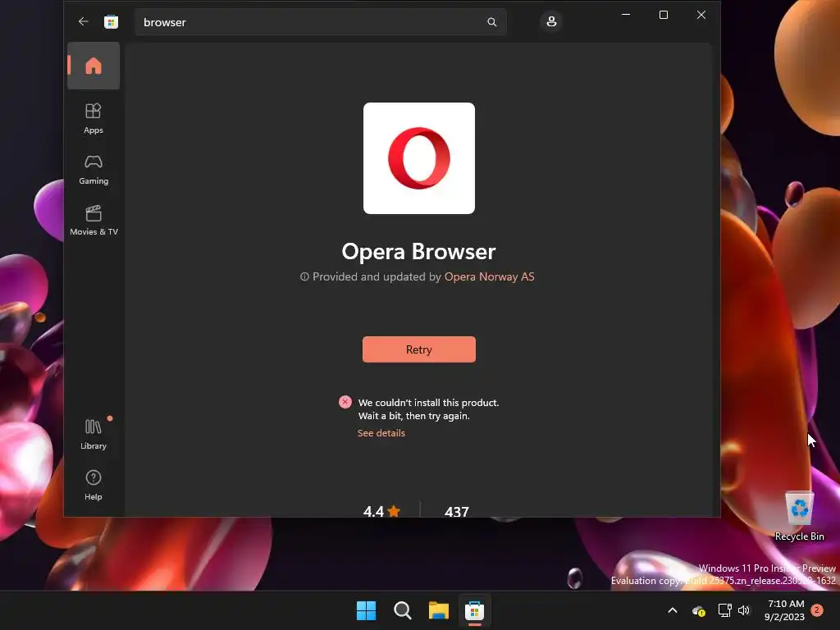Maximize the Microsoft Store window

point(663,15)
